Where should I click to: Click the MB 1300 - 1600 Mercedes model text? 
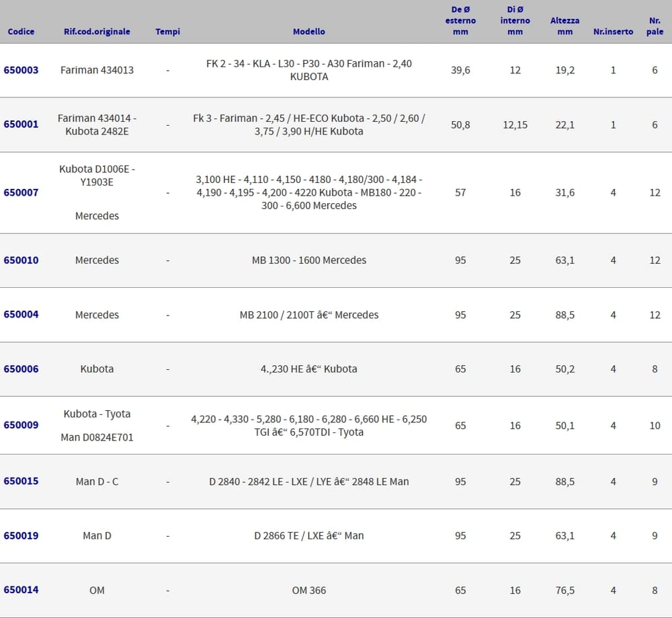coord(308,260)
